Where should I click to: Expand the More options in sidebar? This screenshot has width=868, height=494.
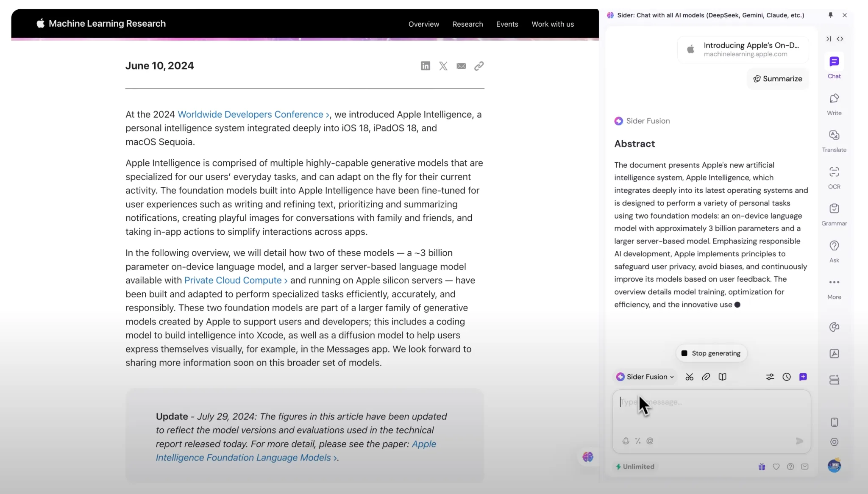[834, 286]
